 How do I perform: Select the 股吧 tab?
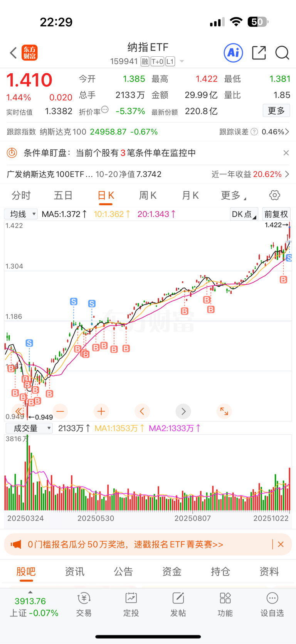pos(26,571)
